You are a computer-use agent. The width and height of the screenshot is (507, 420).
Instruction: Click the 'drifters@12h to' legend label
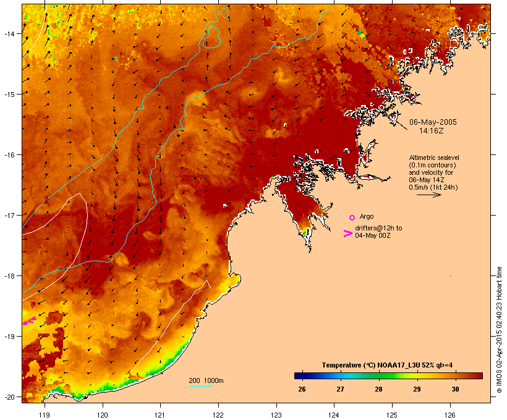point(378,228)
